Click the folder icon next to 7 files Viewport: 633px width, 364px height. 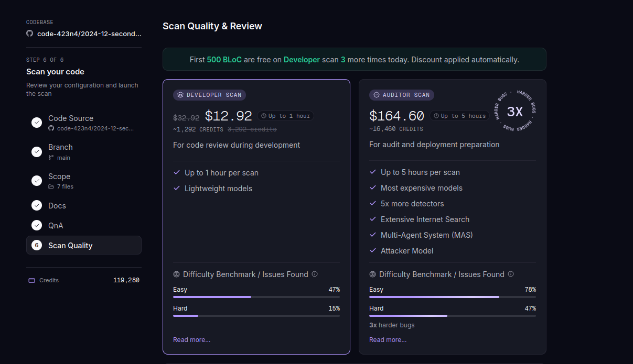(51, 187)
